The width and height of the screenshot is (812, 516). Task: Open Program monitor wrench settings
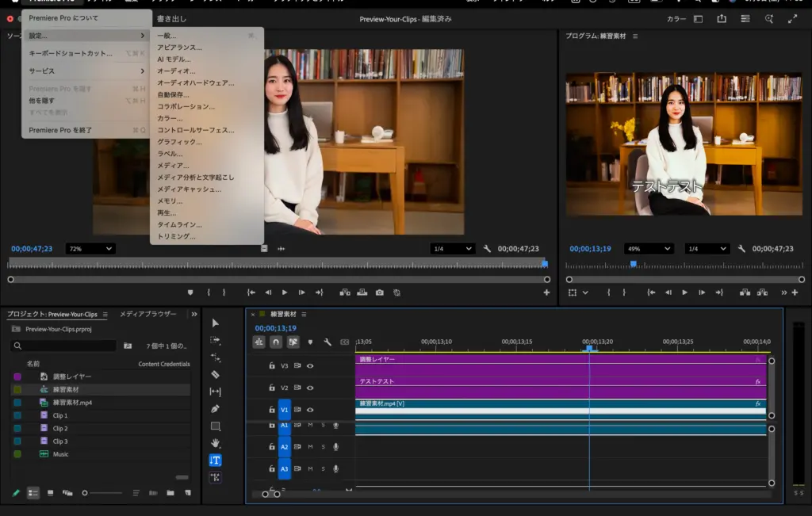point(741,249)
